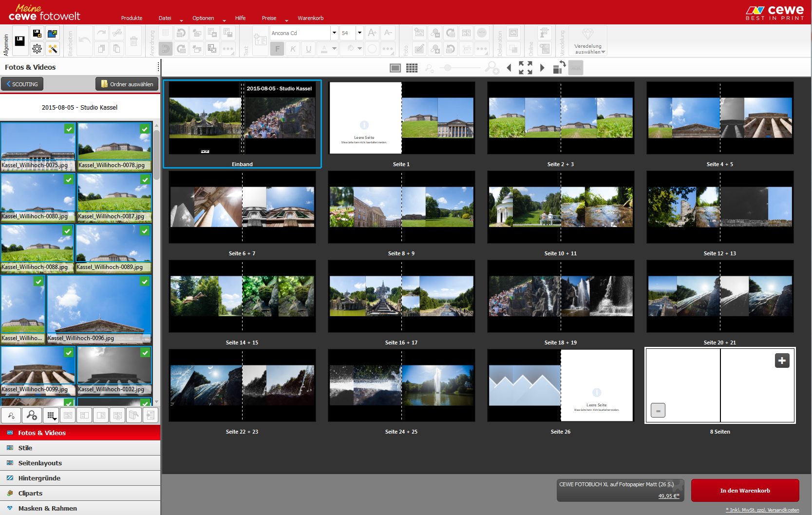Viewport: 812px width, 515px height.
Task: Click In den Warenkorb button
Action: (745, 491)
